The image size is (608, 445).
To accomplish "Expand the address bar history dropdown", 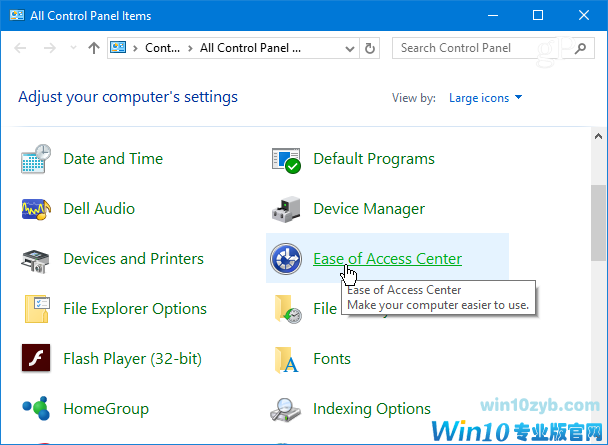I will 350,48.
